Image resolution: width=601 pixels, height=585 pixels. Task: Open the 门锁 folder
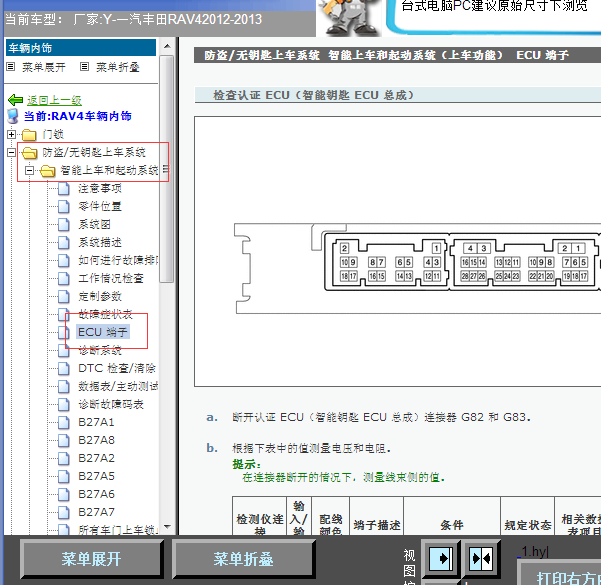pos(53,135)
